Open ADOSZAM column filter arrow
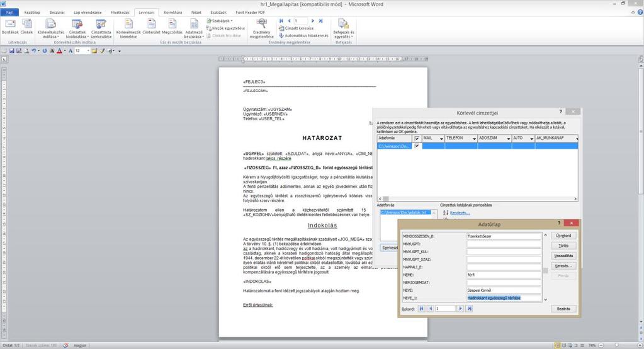644x349 pixels. tap(509, 139)
